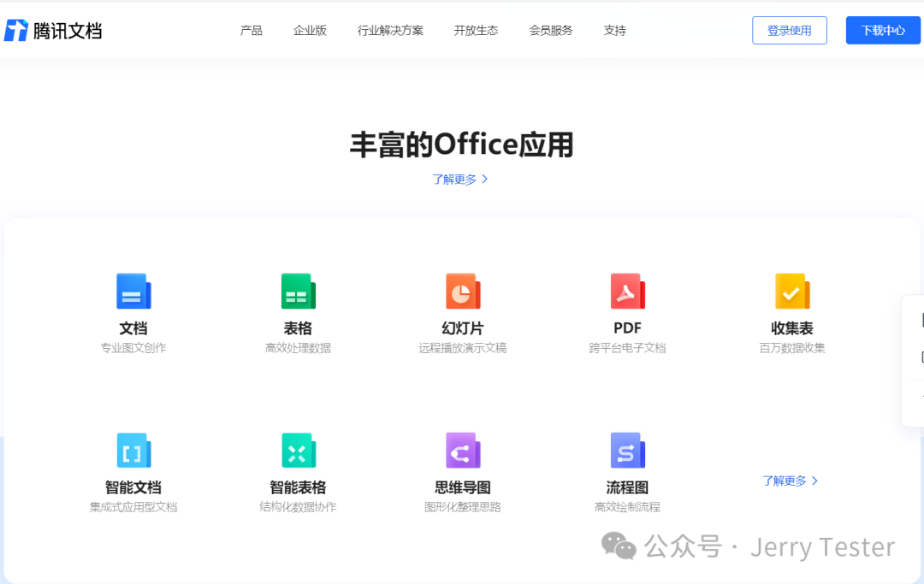The width and height of the screenshot is (924, 584).
Task: Open the PDF app icon
Action: click(x=628, y=291)
